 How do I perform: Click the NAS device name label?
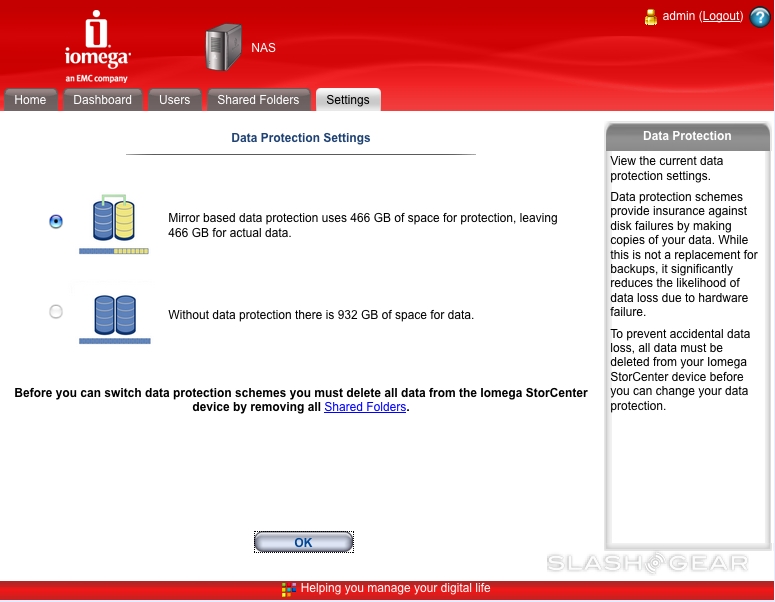click(263, 47)
